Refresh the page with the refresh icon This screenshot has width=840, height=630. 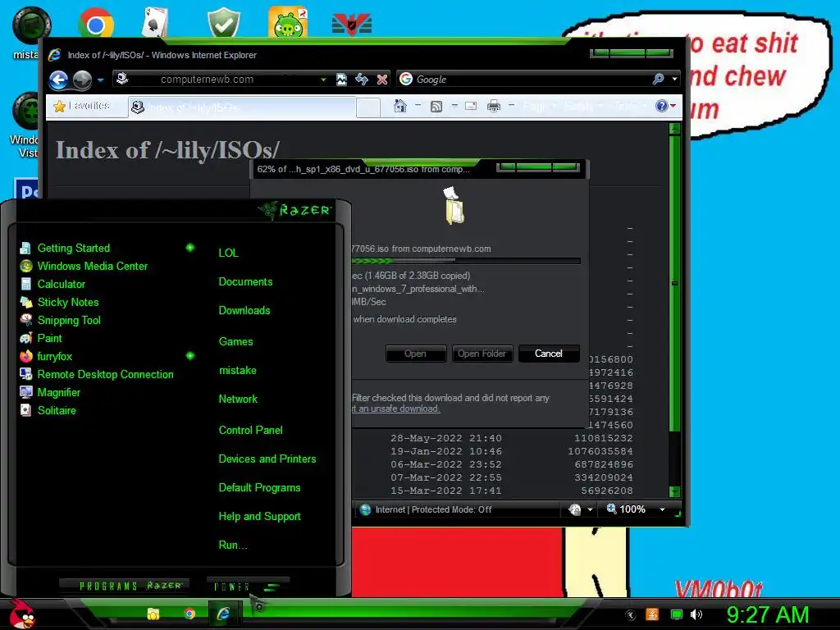362,80
